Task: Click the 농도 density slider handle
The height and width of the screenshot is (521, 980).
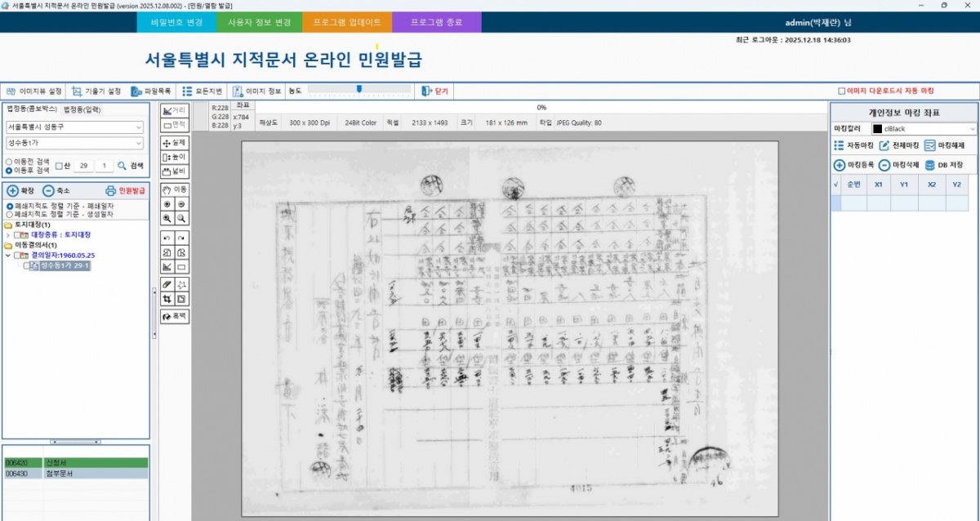Action: click(x=359, y=88)
